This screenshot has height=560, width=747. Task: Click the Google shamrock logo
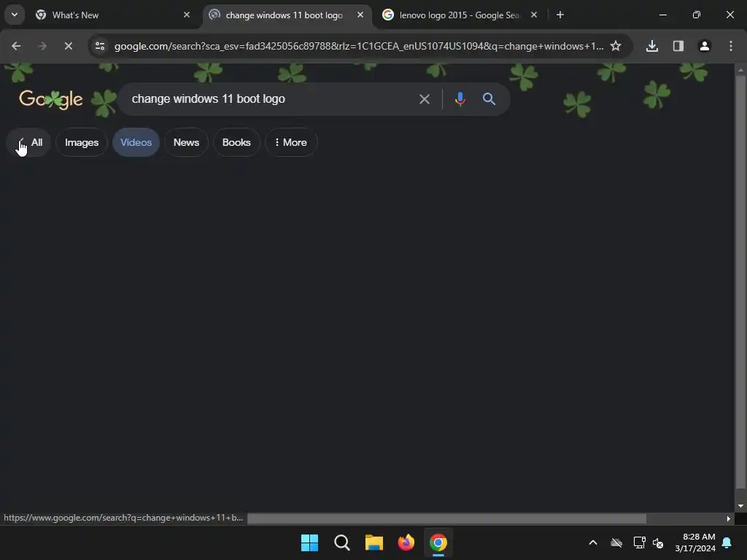(x=51, y=99)
